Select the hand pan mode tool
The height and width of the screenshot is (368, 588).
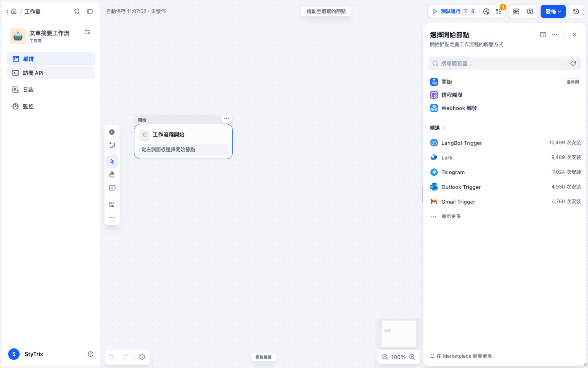(112, 175)
